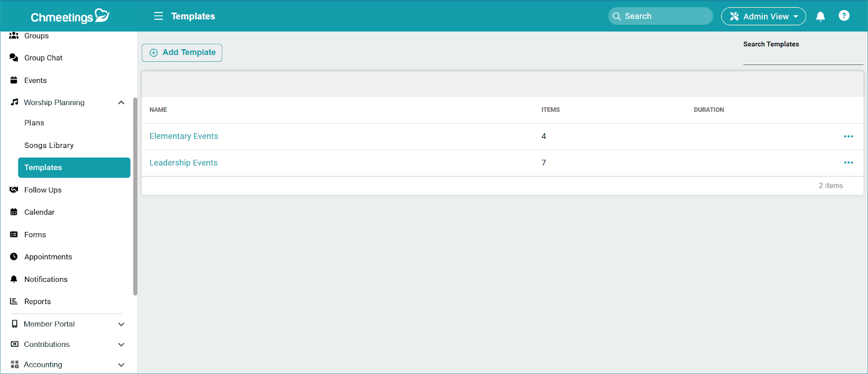Expand the Member Portal section

tap(121, 324)
